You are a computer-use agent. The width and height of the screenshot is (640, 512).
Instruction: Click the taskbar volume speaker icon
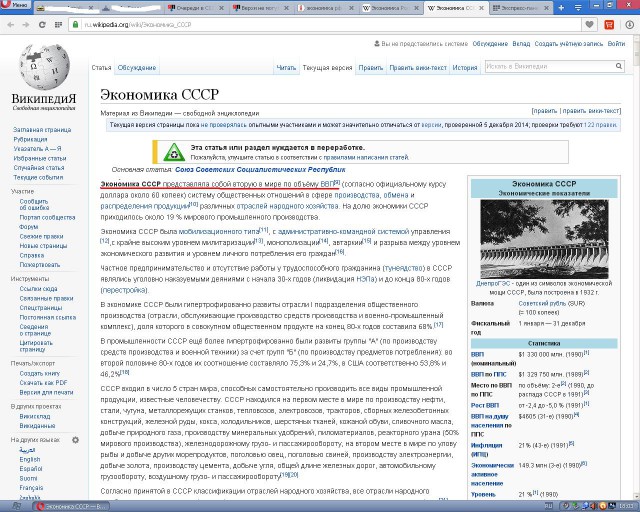click(594, 506)
